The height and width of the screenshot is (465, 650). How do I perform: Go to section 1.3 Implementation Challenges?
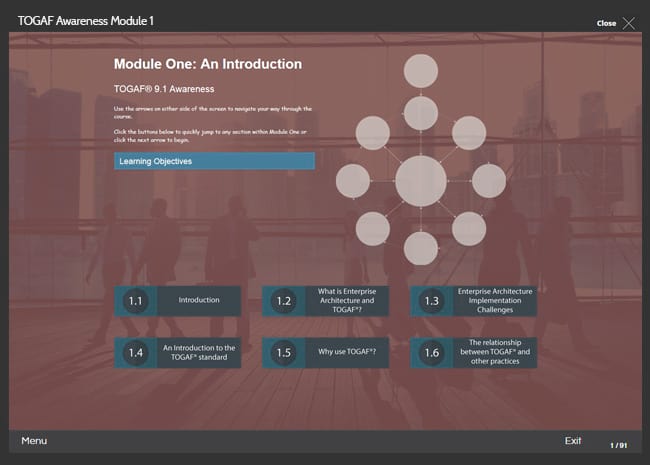473,301
